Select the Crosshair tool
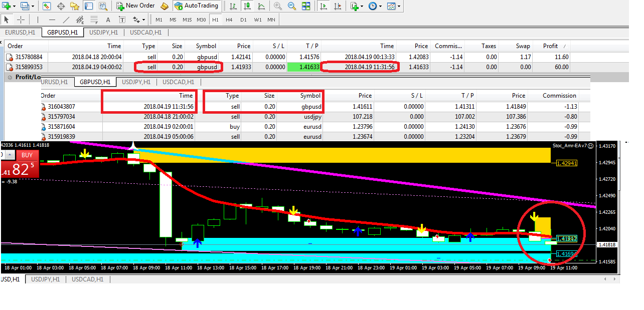The width and height of the screenshot is (644, 310). pyautogui.click(x=21, y=20)
